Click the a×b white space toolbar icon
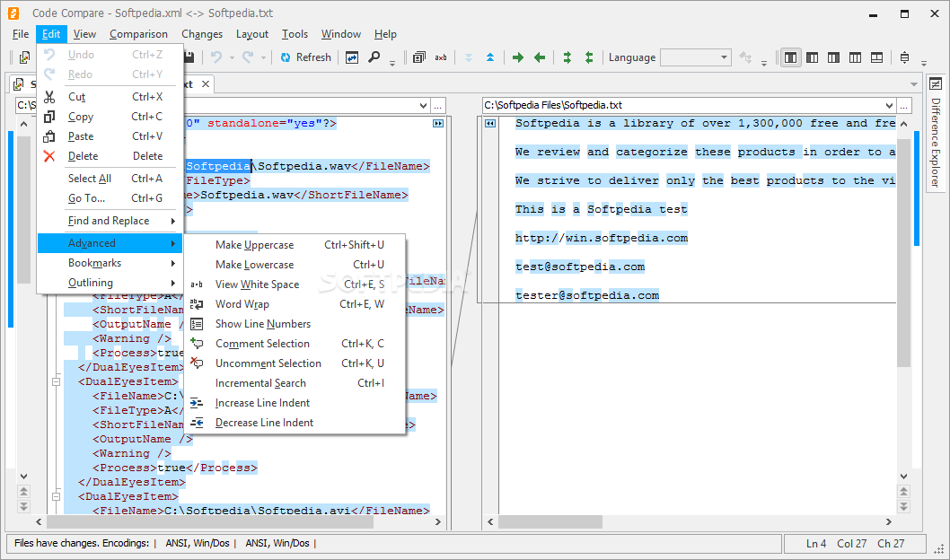Viewport: 950px width, 560px height. (x=441, y=57)
